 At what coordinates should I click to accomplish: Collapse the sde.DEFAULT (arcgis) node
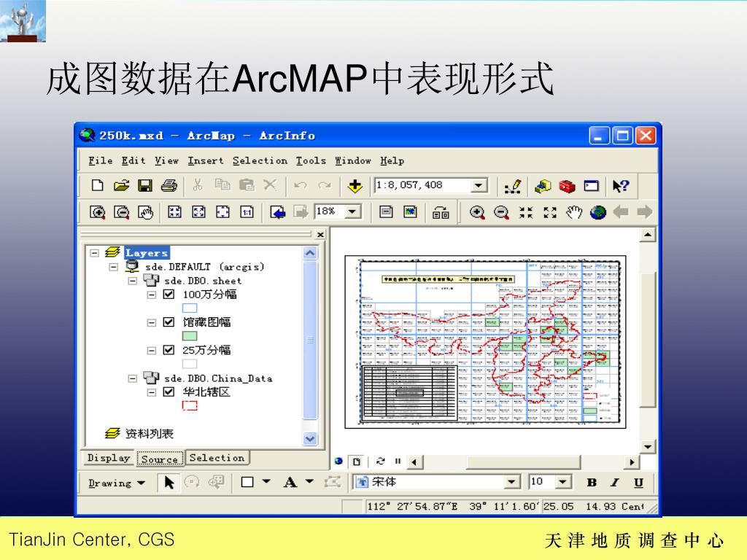[x=113, y=267]
